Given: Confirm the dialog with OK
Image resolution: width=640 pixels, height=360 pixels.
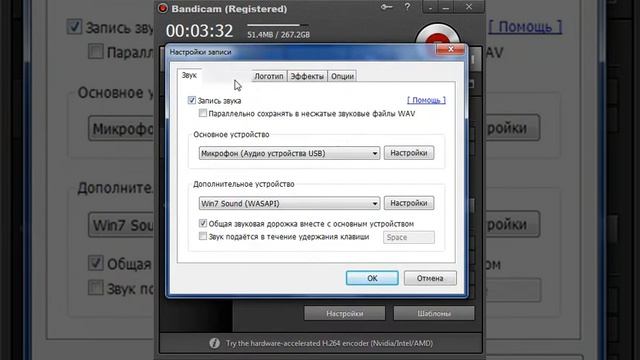Looking at the screenshot, I should (372, 278).
